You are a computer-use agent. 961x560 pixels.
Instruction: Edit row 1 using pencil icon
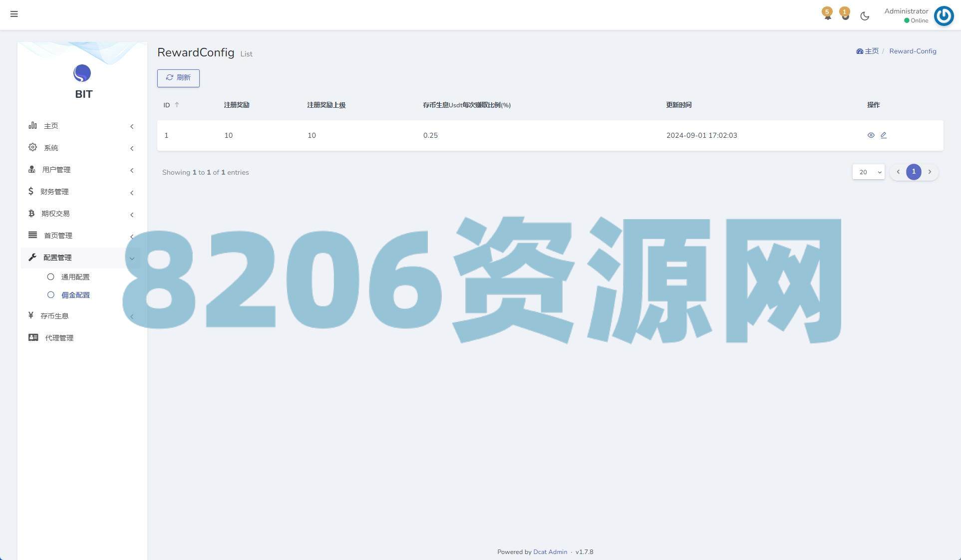tap(883, 135)
